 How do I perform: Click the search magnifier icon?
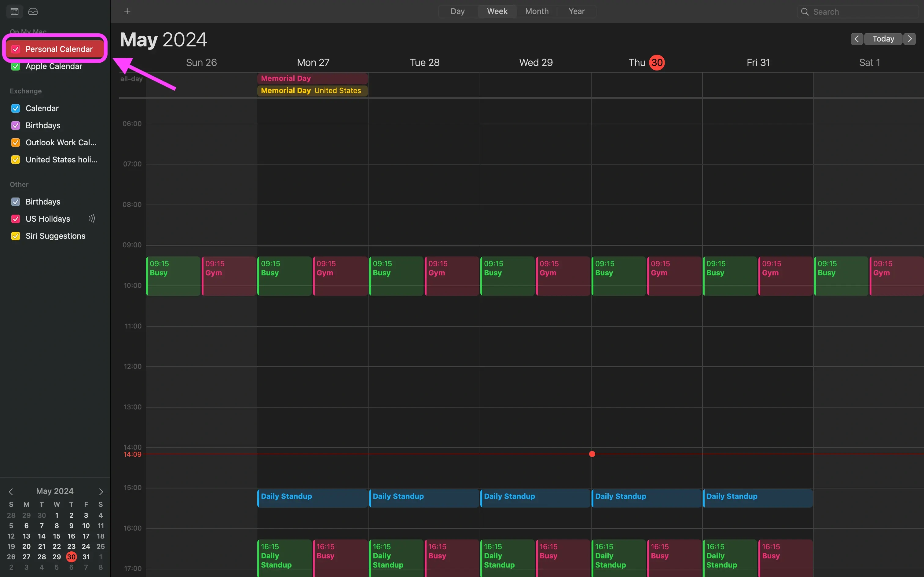[x=805, y=12]
